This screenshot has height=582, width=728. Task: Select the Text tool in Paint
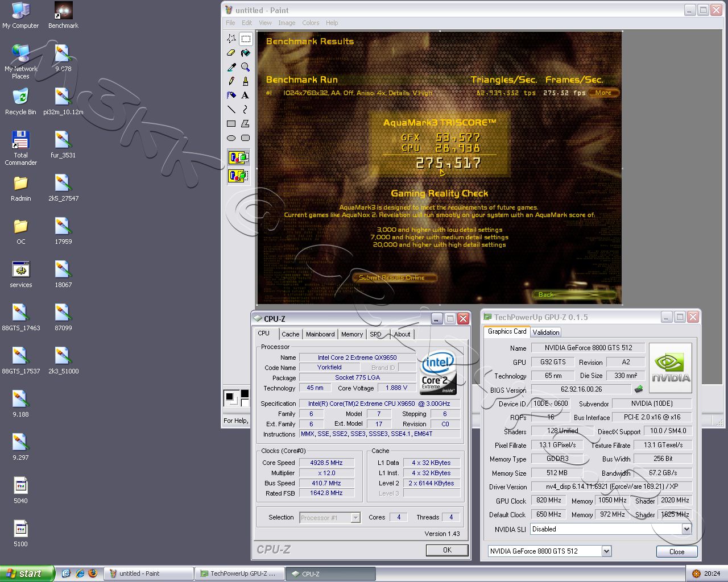246,95
